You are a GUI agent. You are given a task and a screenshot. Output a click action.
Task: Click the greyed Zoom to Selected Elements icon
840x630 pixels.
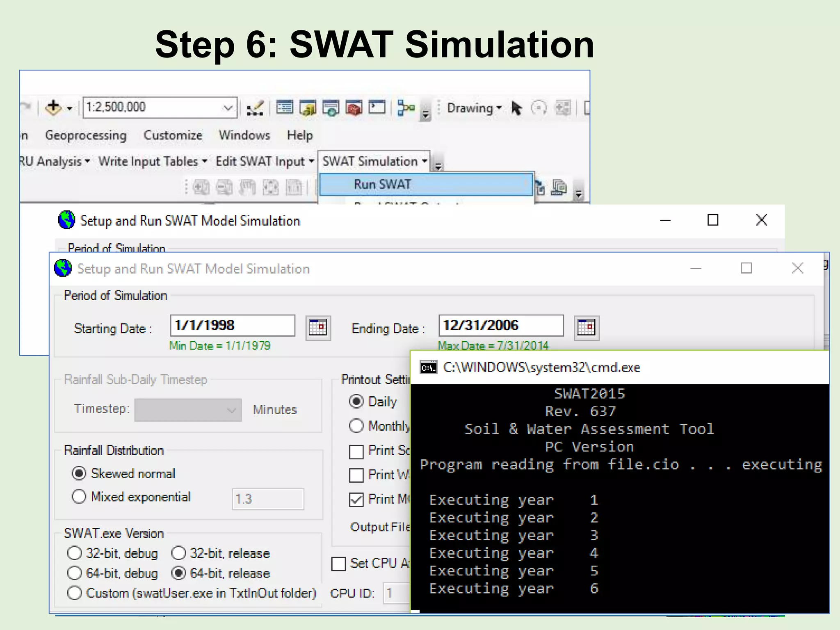[x=562, y=108]
